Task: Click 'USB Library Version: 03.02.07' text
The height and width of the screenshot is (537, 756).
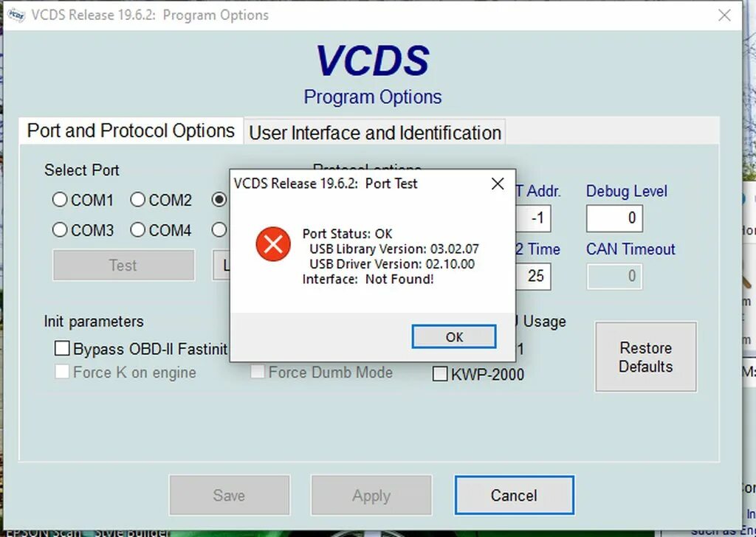Action: 394,249
